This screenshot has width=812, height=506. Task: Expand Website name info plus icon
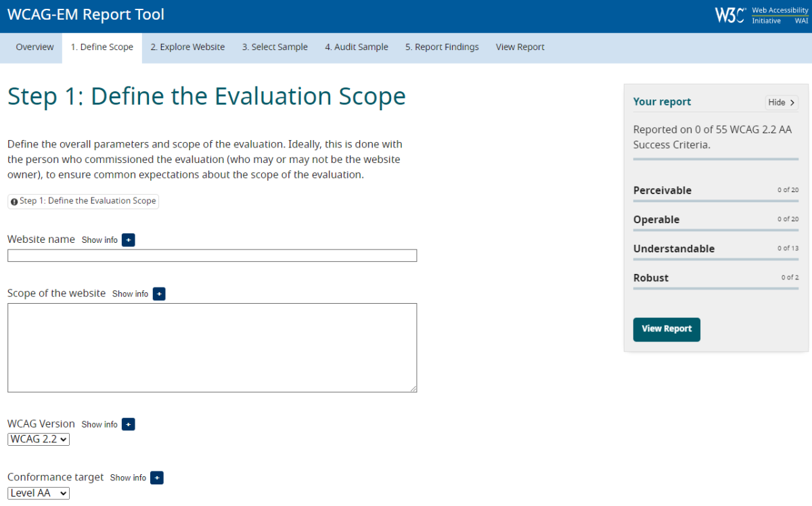(129, 240)
